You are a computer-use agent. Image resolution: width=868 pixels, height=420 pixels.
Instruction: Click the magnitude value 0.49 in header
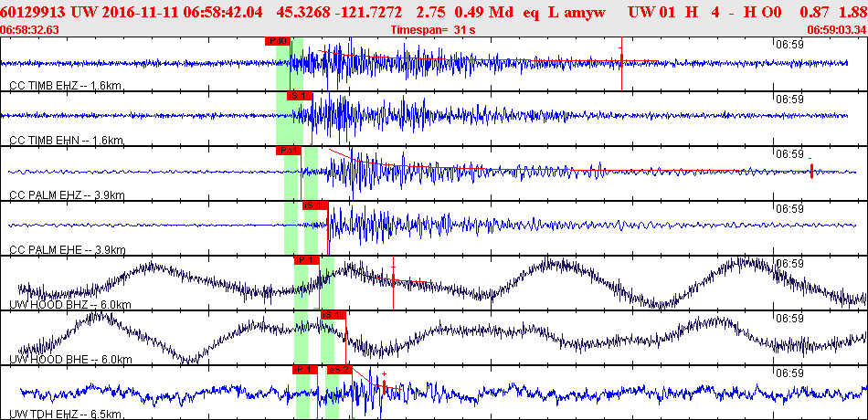pos(469,13)
